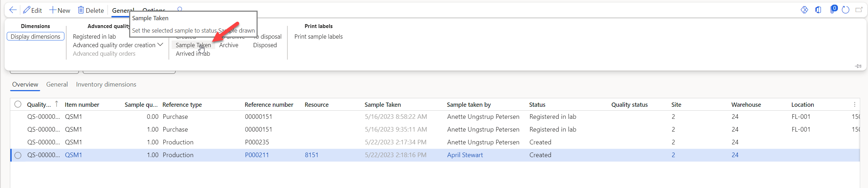The height and width of the screenshot is (188, 868).
Task: Sort by the Quality column header
Action: coord(39,105)
